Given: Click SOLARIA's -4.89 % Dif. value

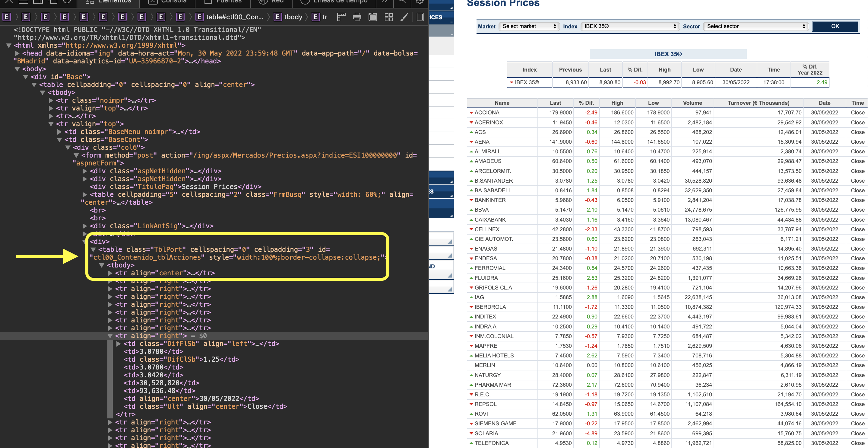Looking at the screenshot, I should pyautogui.click(x=591, y=434).
